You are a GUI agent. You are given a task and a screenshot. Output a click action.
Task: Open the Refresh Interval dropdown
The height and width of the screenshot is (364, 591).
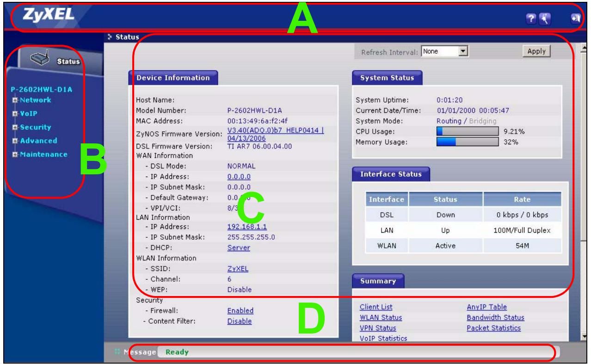pos(445,51)
